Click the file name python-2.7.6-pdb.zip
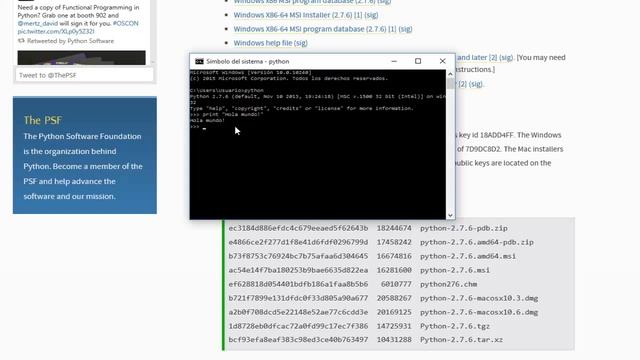This screenshot has height=360, width=640. [x=464, y=228]
